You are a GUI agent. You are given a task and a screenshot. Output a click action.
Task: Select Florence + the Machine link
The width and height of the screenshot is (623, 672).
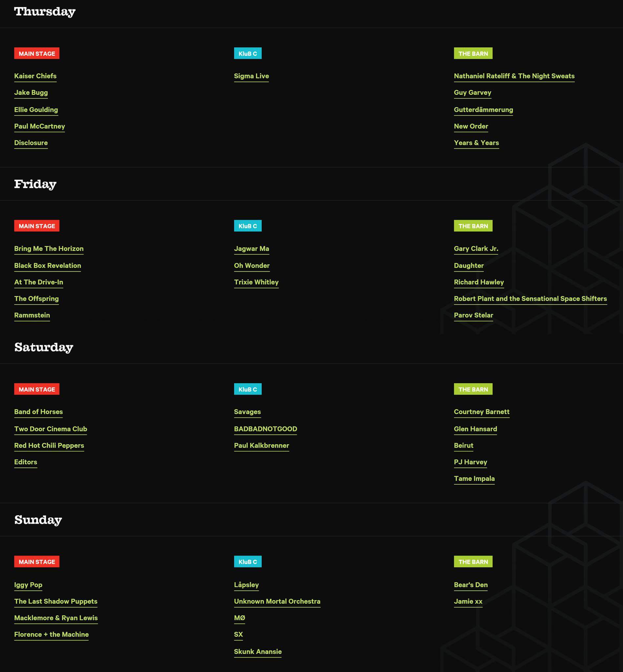pyautogui.click(x=51, y=635)
